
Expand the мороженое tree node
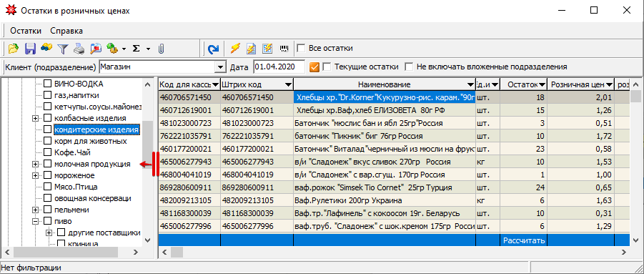[x=35, y=175]
